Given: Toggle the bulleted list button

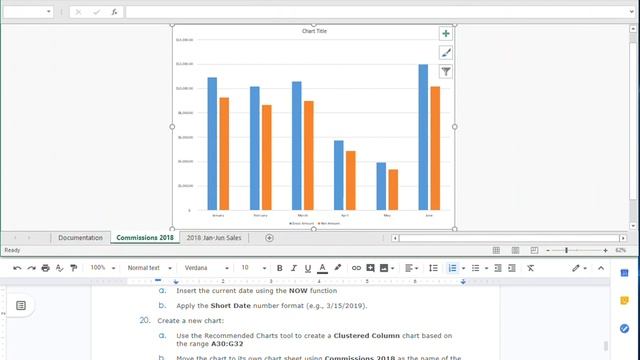Looking at the screenshot, I should pos(476,268).
